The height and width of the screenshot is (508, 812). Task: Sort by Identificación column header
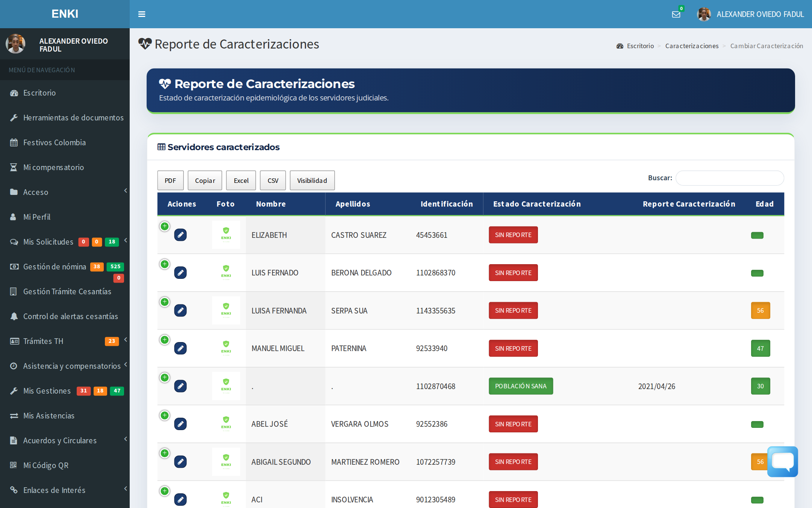coord(447,204)
